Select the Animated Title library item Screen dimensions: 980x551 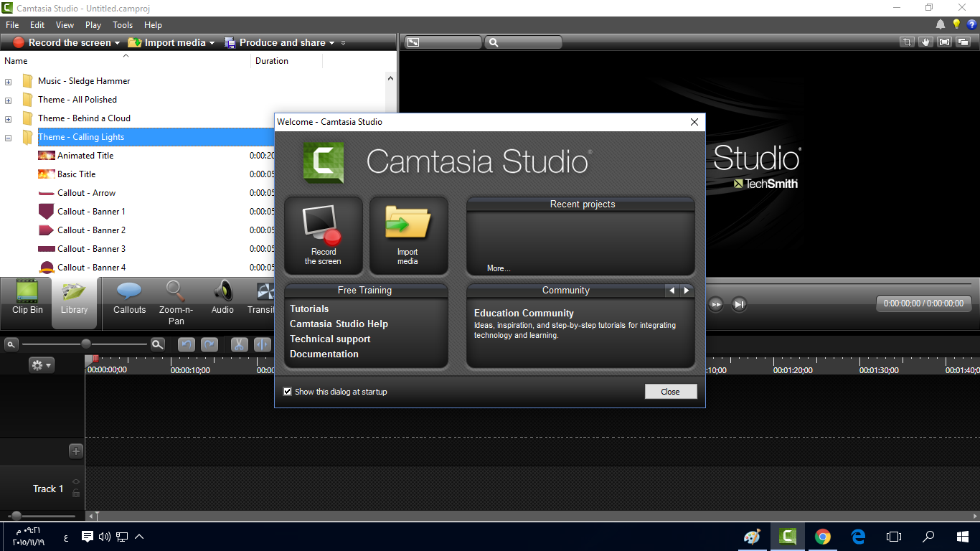click(85, 156)
